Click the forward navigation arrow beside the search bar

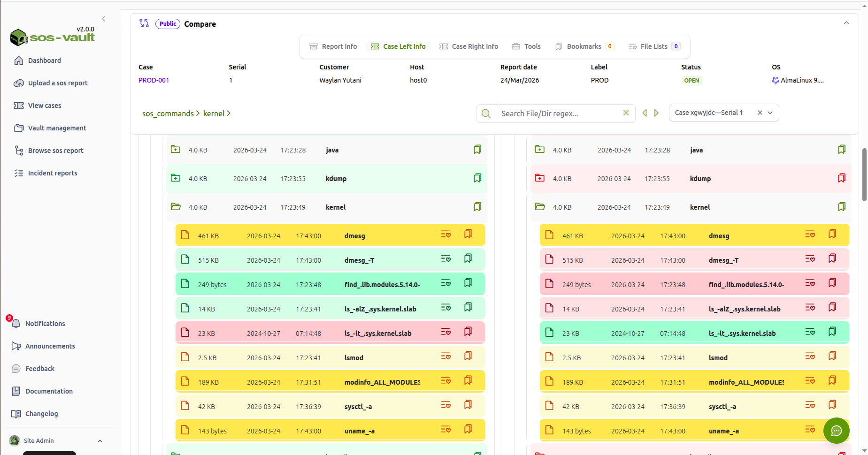656,113
